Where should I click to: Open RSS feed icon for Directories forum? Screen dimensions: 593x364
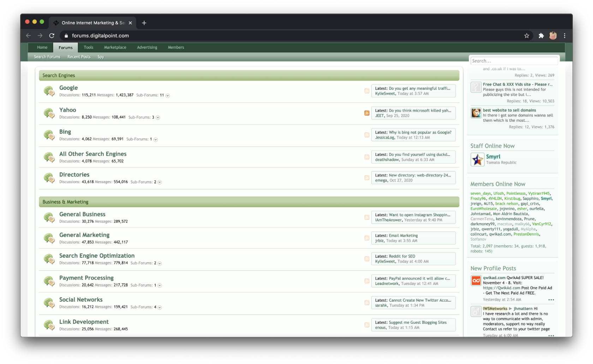click(x=367, y=178)
